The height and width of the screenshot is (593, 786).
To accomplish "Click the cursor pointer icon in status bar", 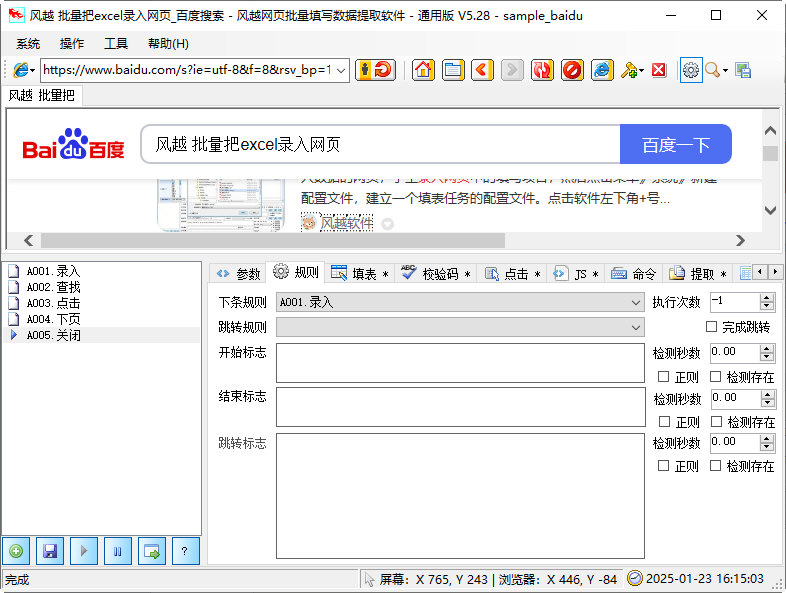I will pyautogui.click(x=369, y=579).
